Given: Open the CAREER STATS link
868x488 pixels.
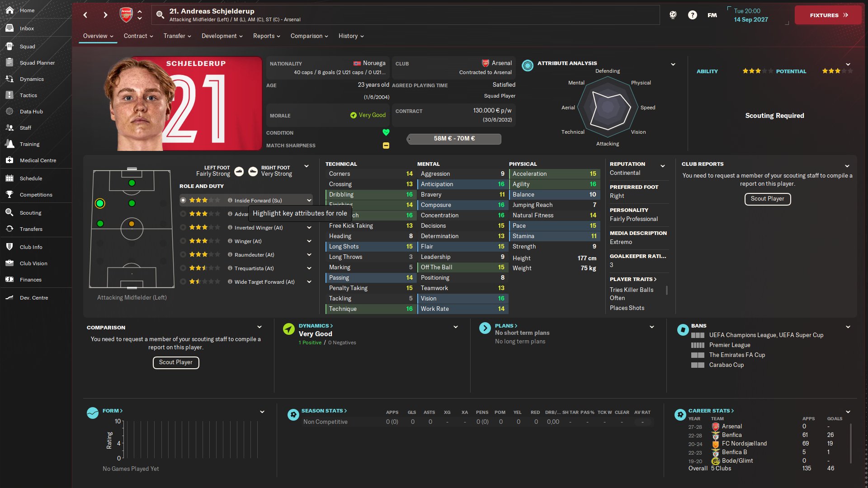Looking at the screenshot, I should (711, 411).
